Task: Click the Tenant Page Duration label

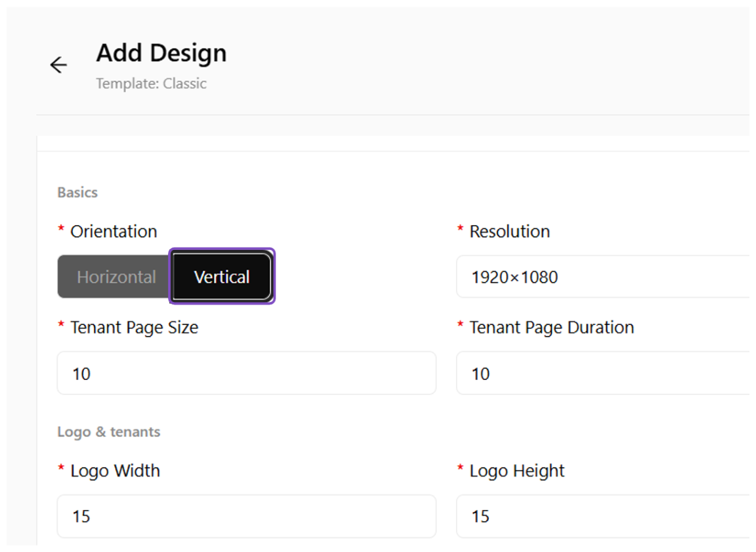Action: click(551, 328)
